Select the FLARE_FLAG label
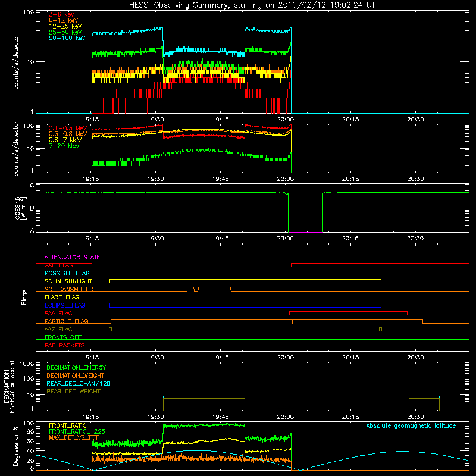 [62, 297]
